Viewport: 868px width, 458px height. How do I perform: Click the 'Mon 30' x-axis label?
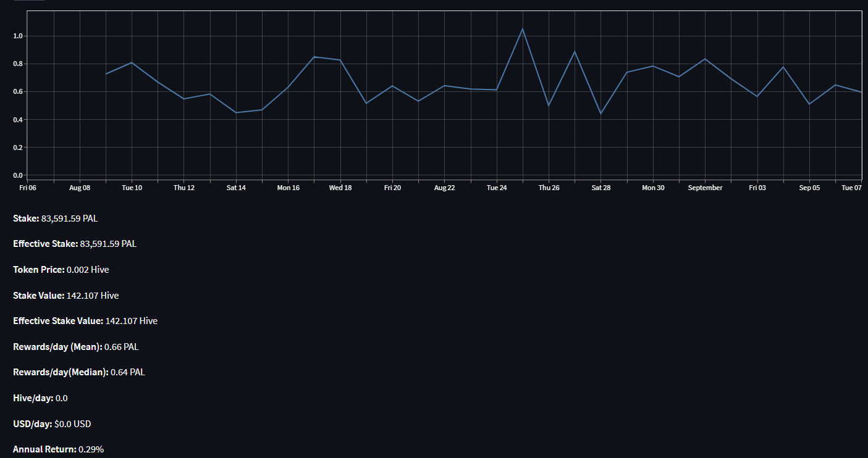[653, 188]
